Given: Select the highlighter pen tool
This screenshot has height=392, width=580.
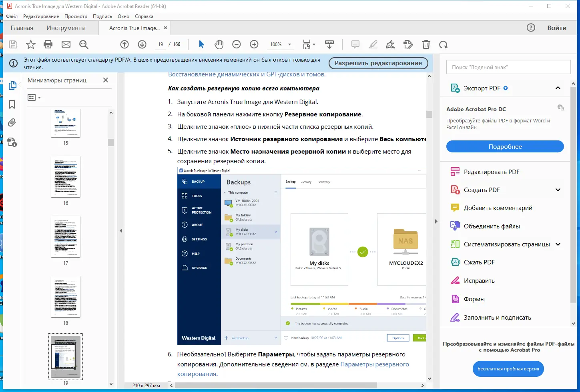Looking at the screenshot, I should (x=373, y=44).
